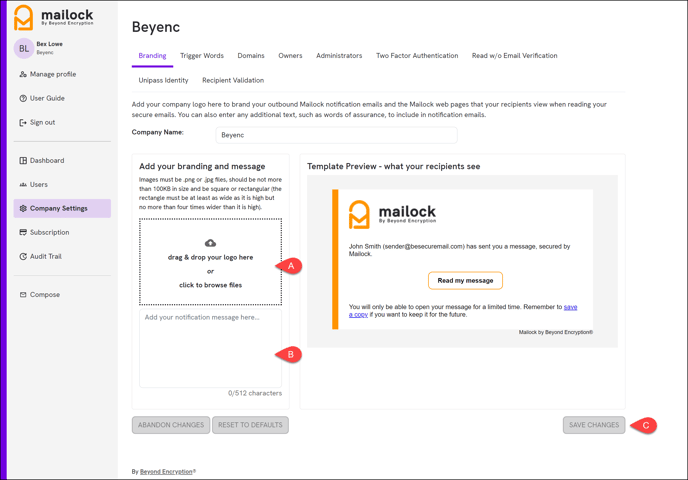Click the Company Name input field

pyautogui.click(x=336, y=135)
